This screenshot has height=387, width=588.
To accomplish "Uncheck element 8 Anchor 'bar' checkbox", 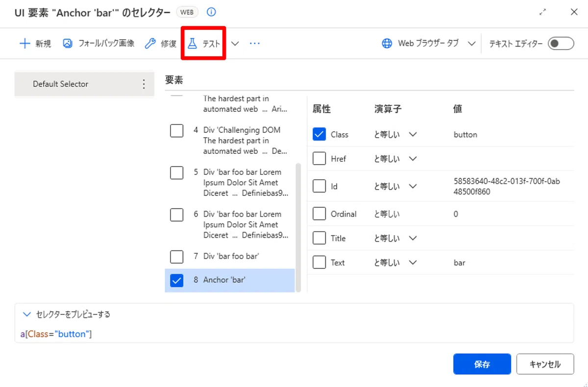I will [x=177, y=280].
